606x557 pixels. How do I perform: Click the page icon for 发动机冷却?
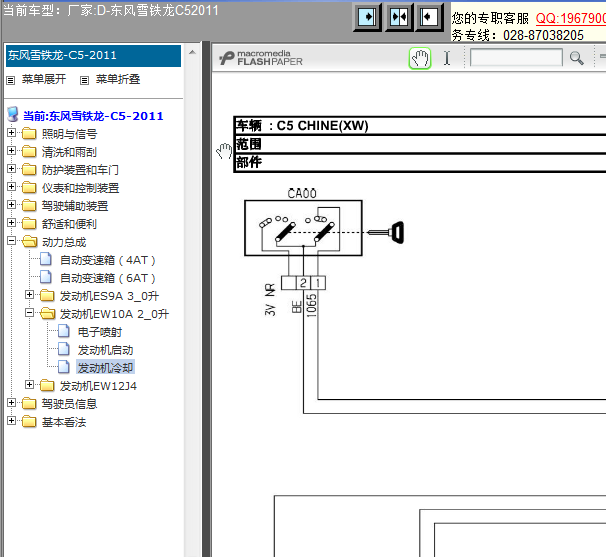point(64,367)
